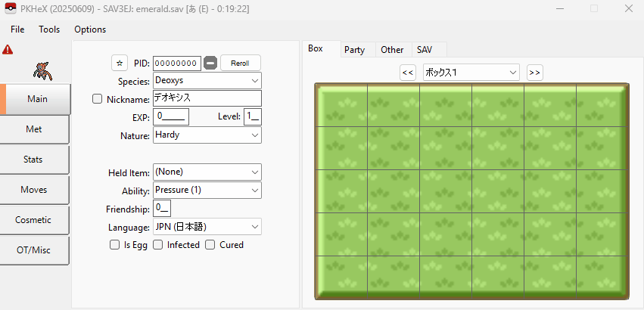Go to previous box with << button
644x310 pixels.
tap(407, 73)
